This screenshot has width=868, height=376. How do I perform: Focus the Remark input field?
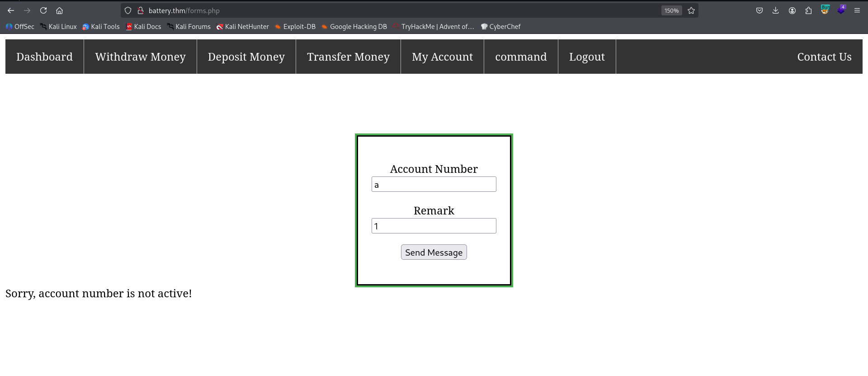click(x=434, y=226)
